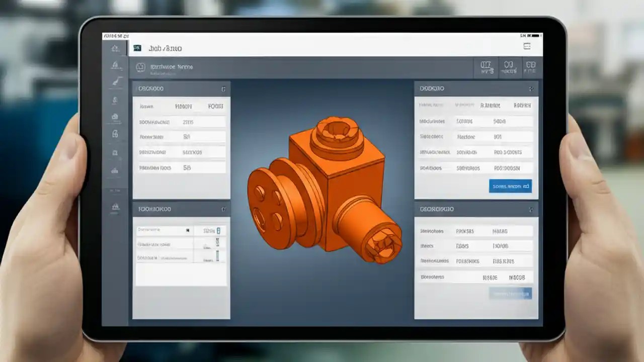Click the toggle beside the second row value
Screen dimensions: 644x362
[x=217, y=245]
